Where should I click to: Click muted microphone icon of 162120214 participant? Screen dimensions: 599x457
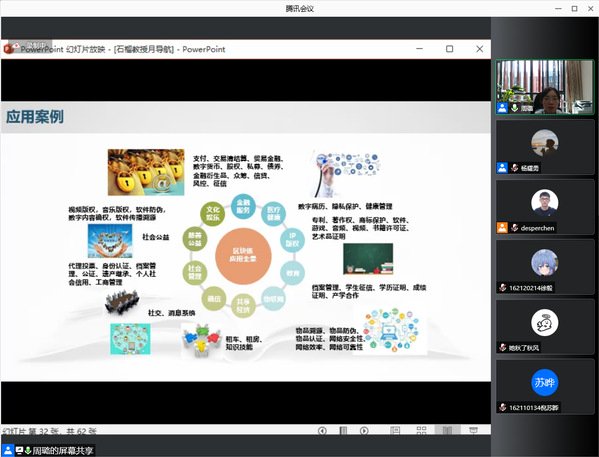click(x=503, y=288)
